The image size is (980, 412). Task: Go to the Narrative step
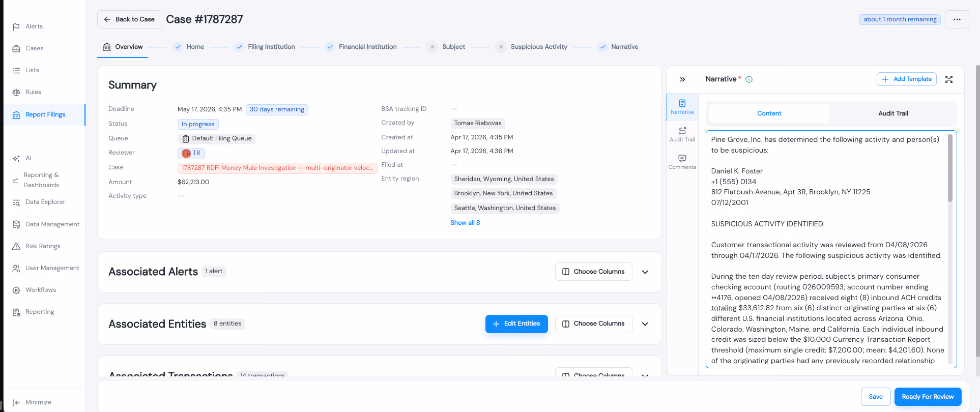(618, 47)
